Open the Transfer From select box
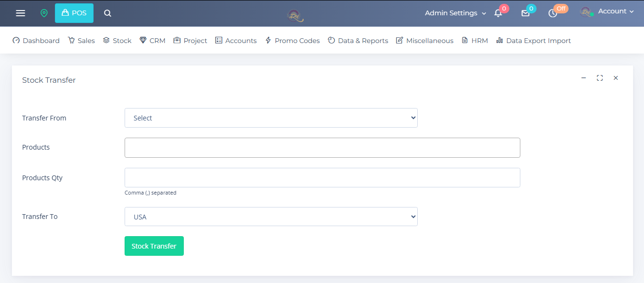This screenshot has width=644, height=283. (x=271, y=118)
